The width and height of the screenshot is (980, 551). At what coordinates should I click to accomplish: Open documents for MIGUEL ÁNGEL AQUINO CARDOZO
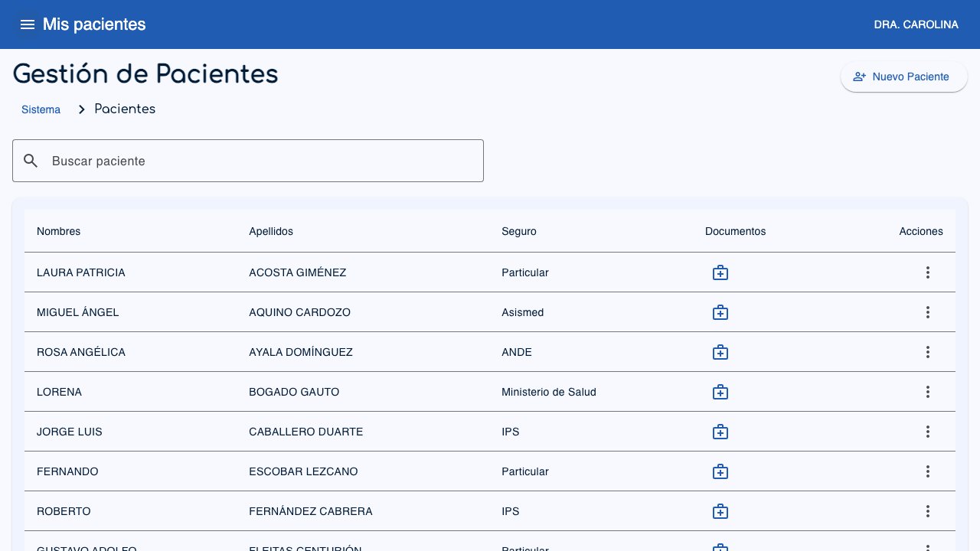[x=720, y=312]
